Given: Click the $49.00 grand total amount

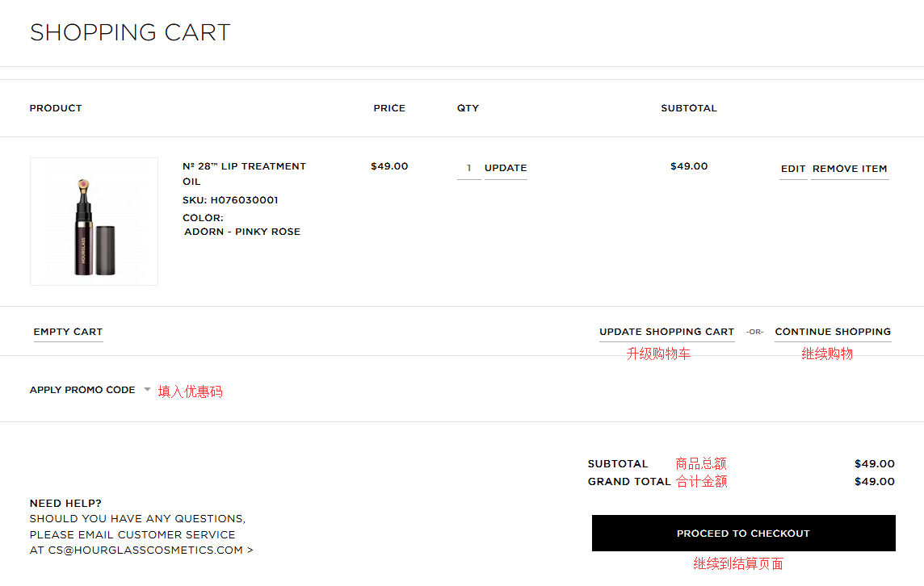Looking at the screenshot, I should [x=875, y=482].
